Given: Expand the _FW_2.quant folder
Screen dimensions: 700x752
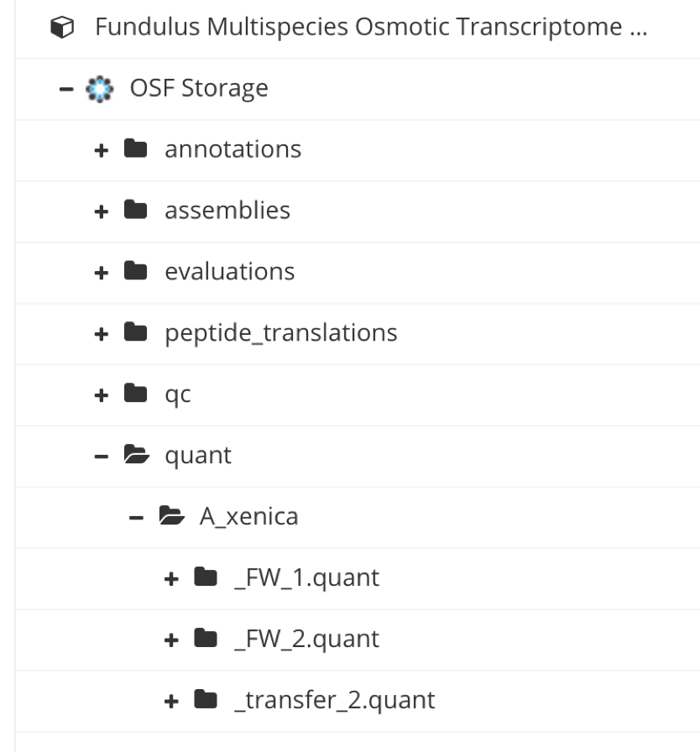Looking at the screenshot, I should pos(170,640).
